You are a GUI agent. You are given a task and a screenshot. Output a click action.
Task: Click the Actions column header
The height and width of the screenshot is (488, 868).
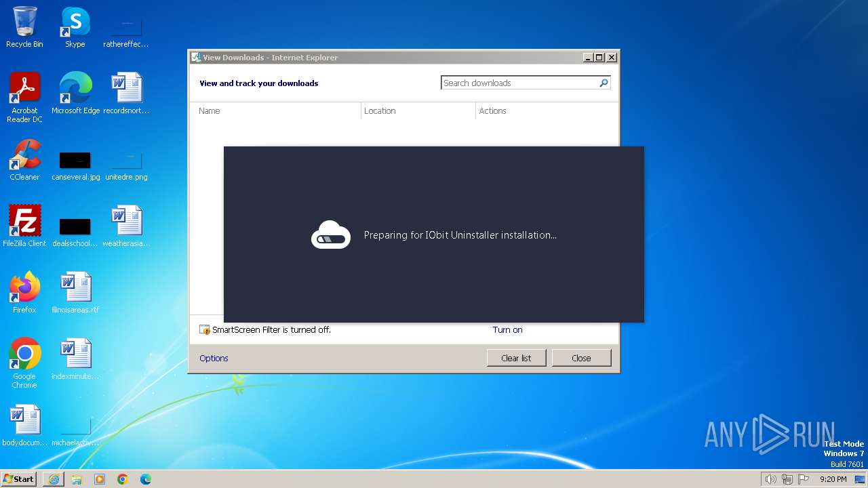tap(547, 110)
